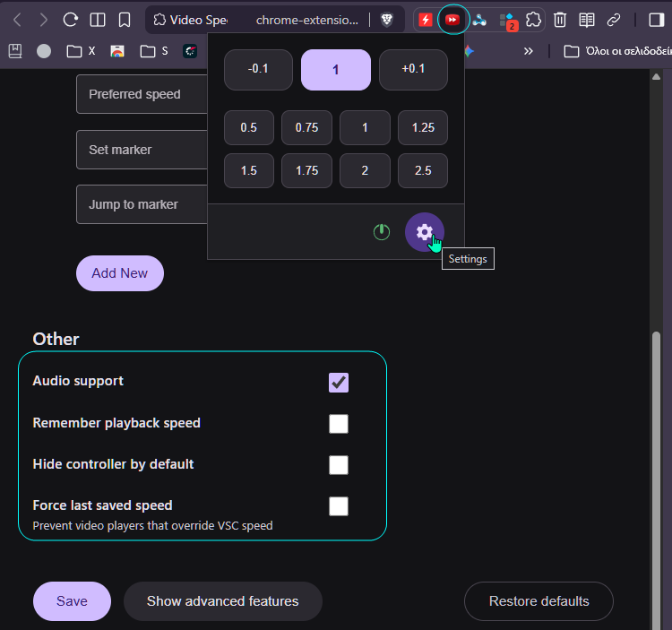The width and height of the screenshot is (672, 630).
Task: Click the Video Speed Controller extension icon
Action: click(452, 20)
